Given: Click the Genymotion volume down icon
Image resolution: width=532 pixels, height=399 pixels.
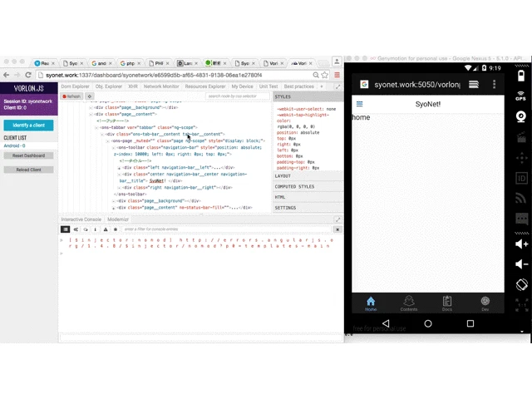Looking at the screenshot, I should coord(521,264).
